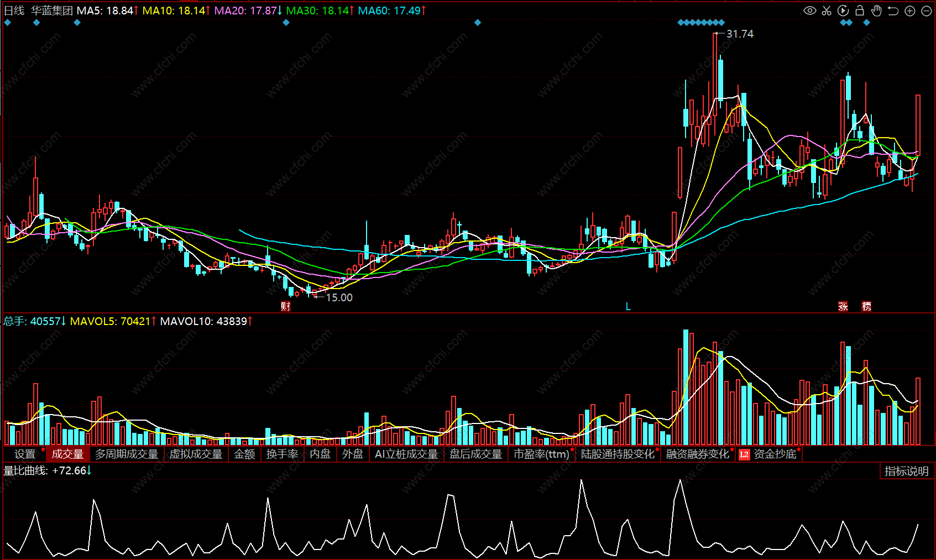Select the 市盈率(ttm) tab
Screen dimensions: 936x560
coord(541,454)
